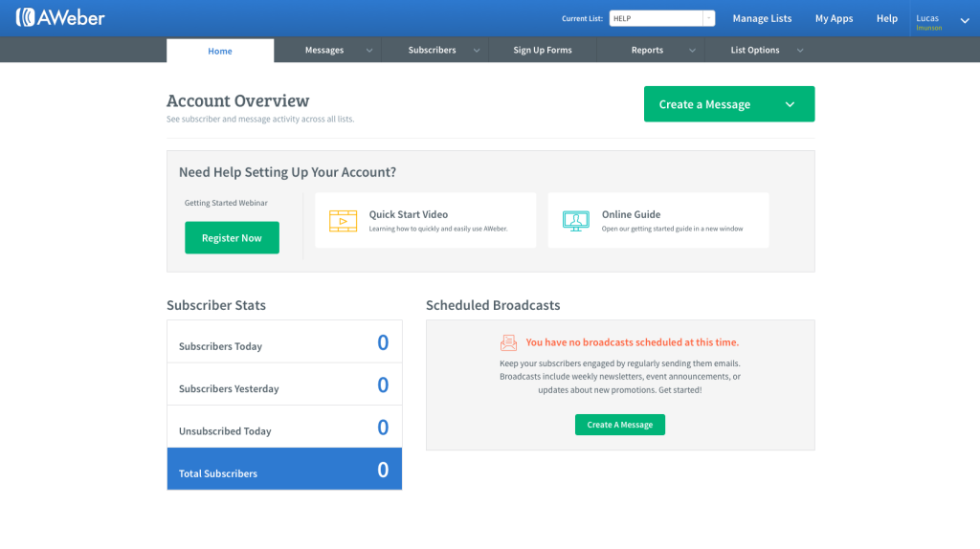This screenshot has height=549, width=980.
Task: Click the large Create a Message button
Action: pyautogui.click(x=729, y=104)
